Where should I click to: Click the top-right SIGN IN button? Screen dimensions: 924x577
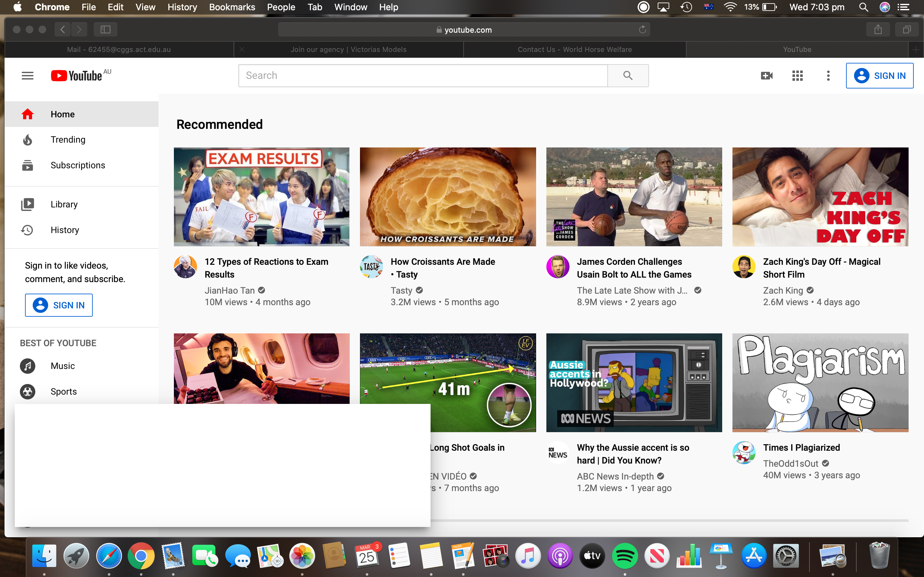point(879,76)
